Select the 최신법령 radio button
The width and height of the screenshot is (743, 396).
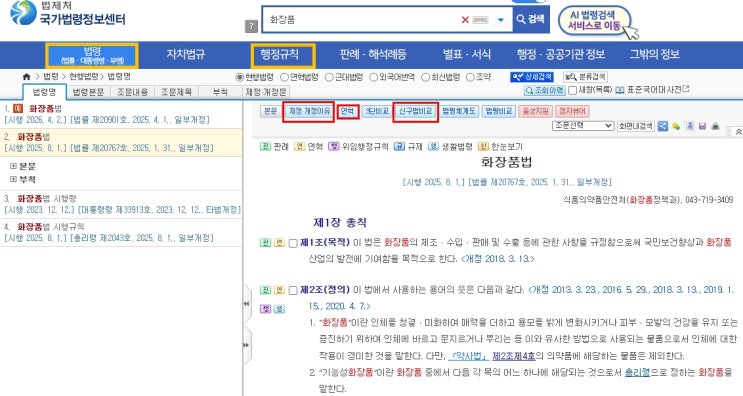click(426, 77)
